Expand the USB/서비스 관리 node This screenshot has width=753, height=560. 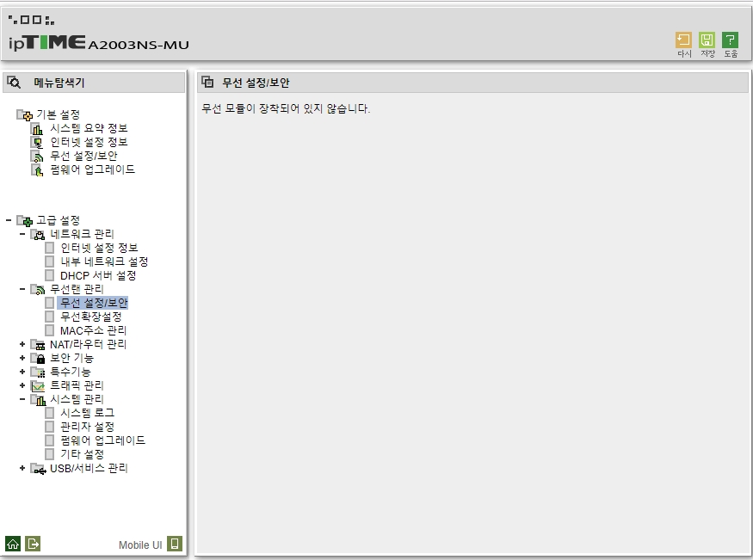(22, 468)
